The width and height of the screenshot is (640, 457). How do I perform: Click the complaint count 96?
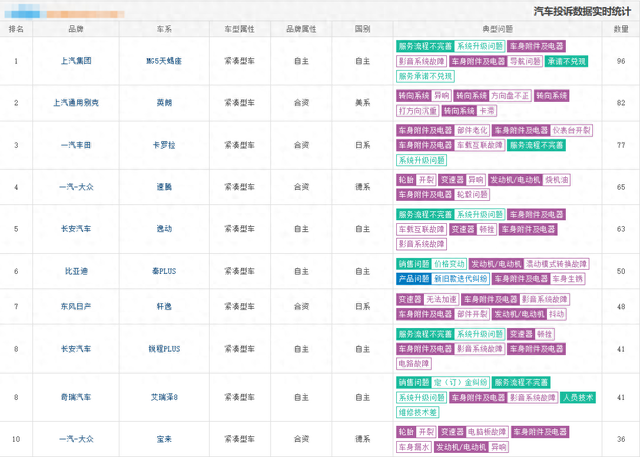(x=621, y=61)
